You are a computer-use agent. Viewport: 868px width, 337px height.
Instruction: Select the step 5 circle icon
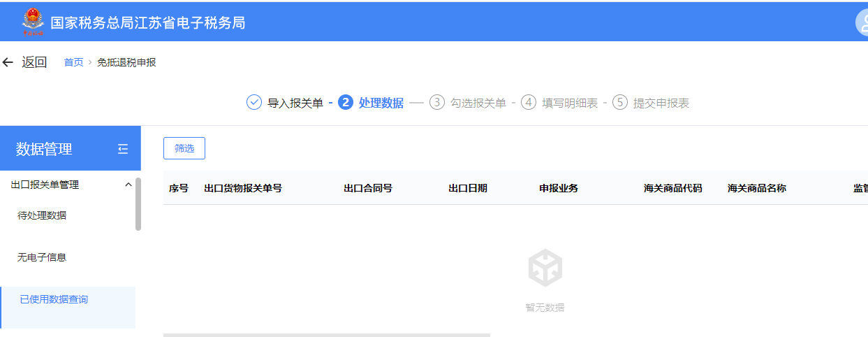[620, 103]
